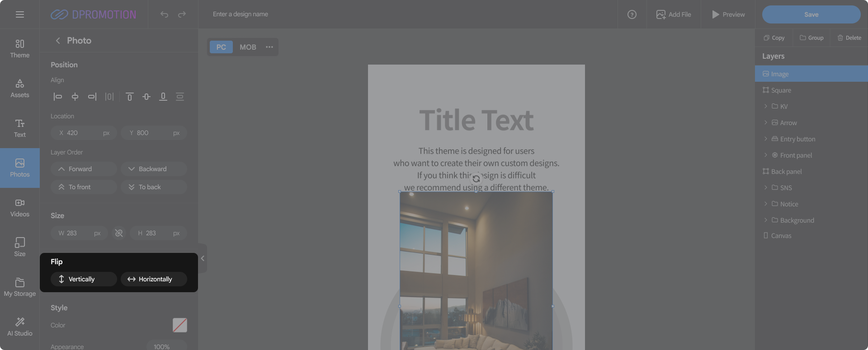
Task: Open the hamburger main menu
Action: [x=20, y=14]
